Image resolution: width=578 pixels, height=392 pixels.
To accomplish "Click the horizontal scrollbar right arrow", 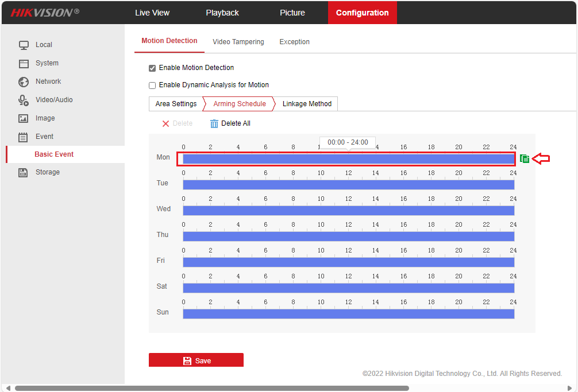I will 569,388.
